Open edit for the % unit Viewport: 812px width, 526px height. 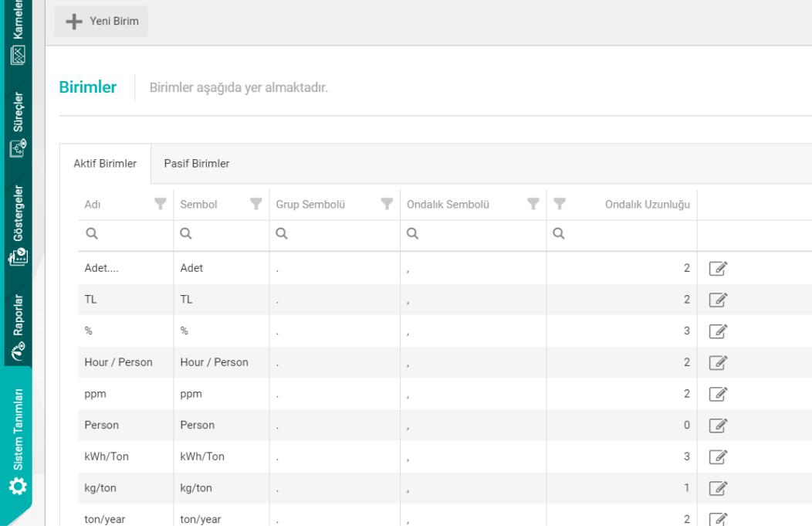pos(717,331)
